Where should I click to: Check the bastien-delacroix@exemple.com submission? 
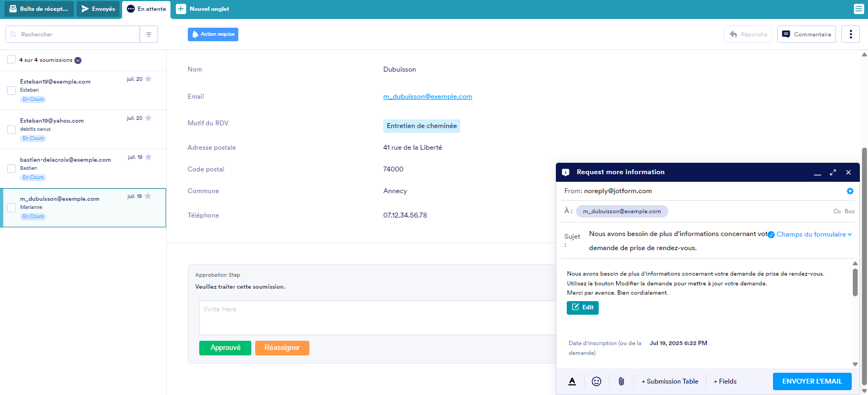pos(11,169)
